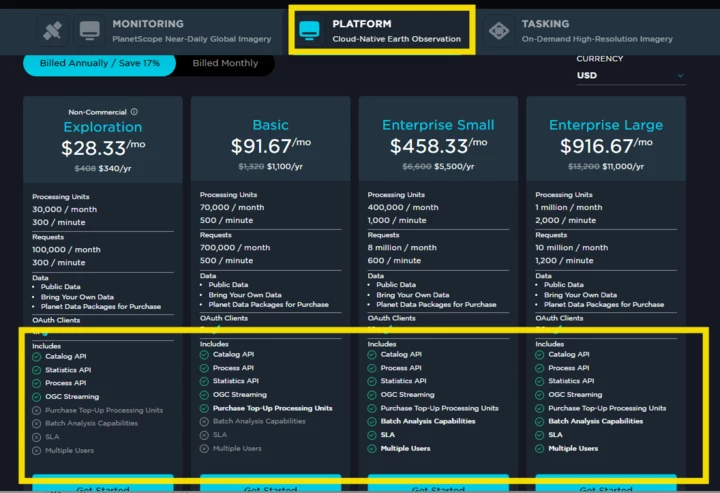Click Basic's SLA cross icon
The height and width of the screenshot is (493, 720).
click(204, 435)
